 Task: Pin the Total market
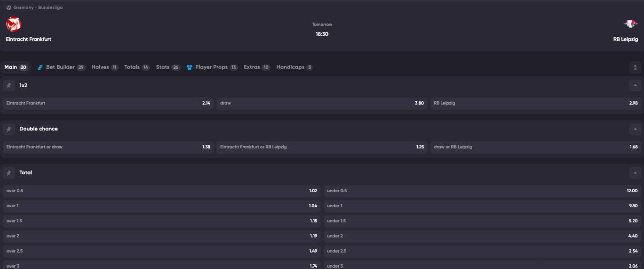[x=8, y=172]
